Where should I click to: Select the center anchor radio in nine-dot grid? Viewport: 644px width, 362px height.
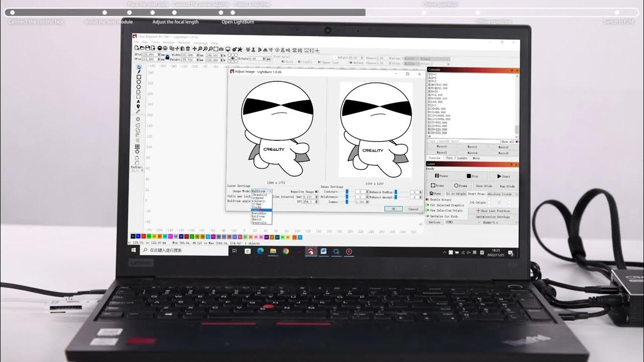[x=232, y=58]
